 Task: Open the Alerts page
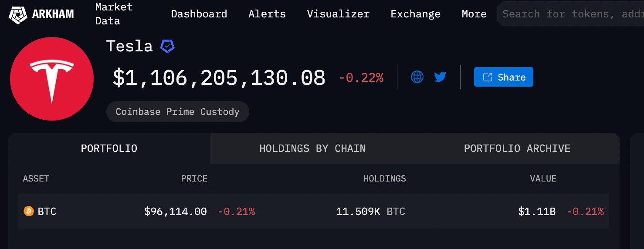tap(267, 14)
